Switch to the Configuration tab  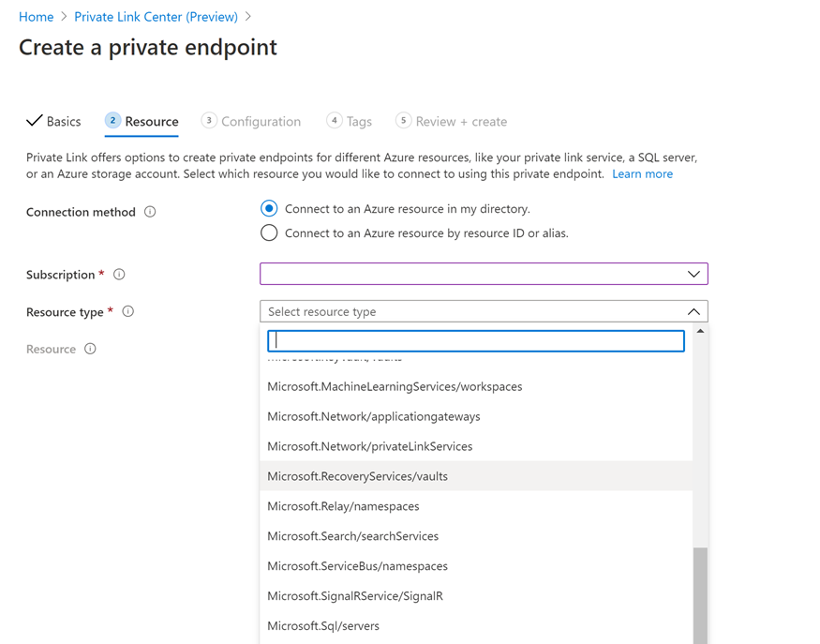(261, 121)
